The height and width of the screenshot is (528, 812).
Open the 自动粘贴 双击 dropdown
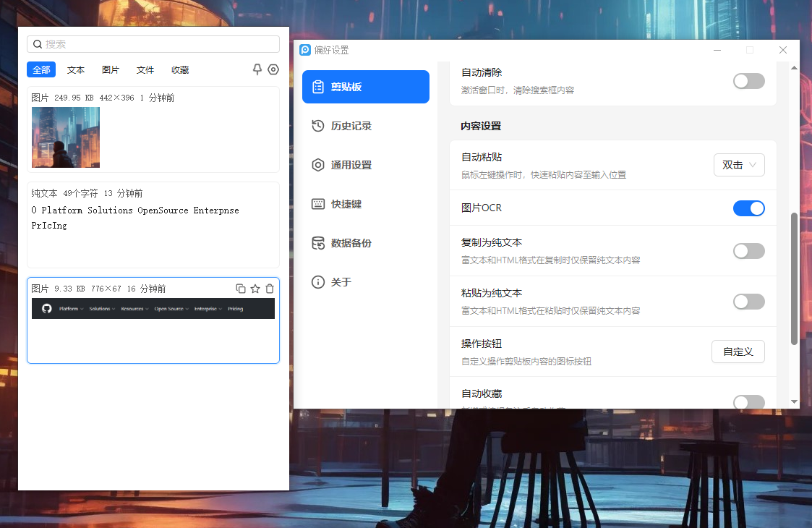[x=739, y=165]
